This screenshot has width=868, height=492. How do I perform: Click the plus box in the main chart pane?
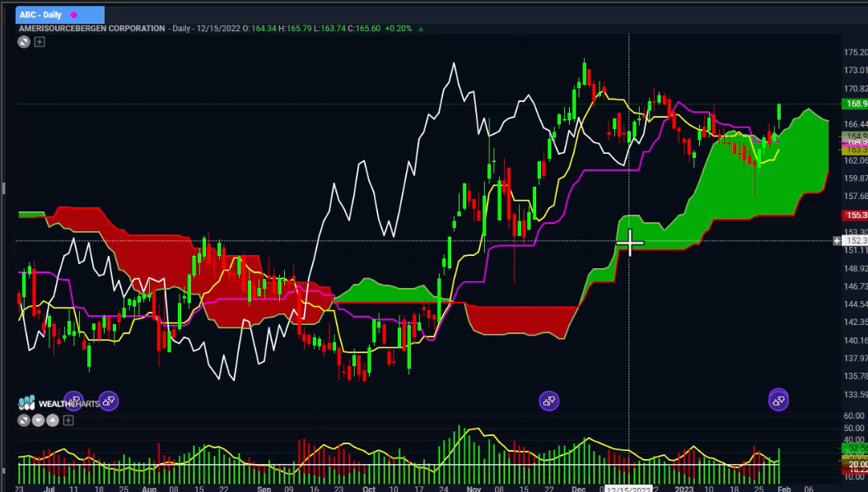[x=40, y=41]
